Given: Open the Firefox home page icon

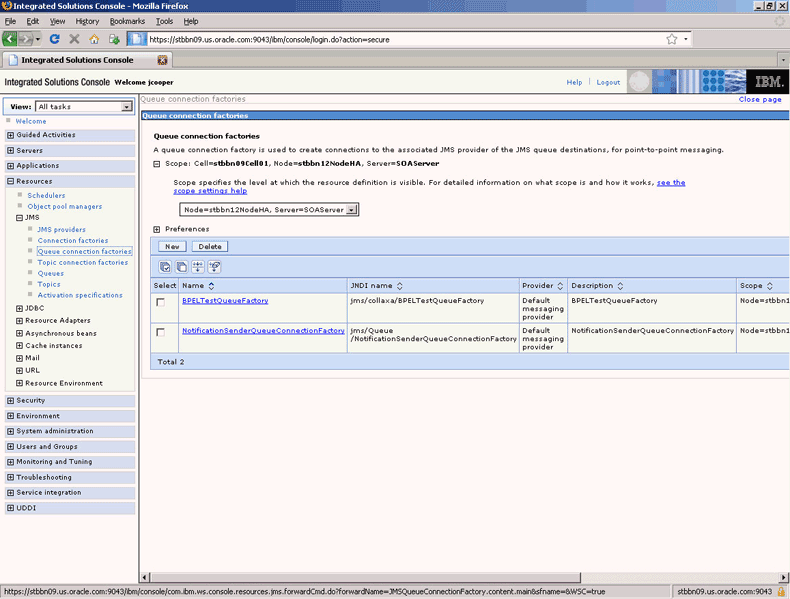Looking at the screenshot, I should tap(94, 39).
